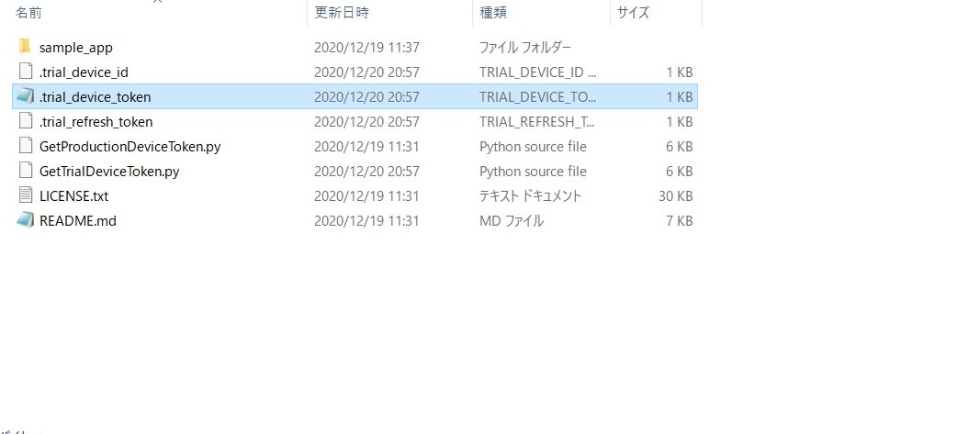
Task: Click the .trial_refresh_token file icon
Action: 25,121
